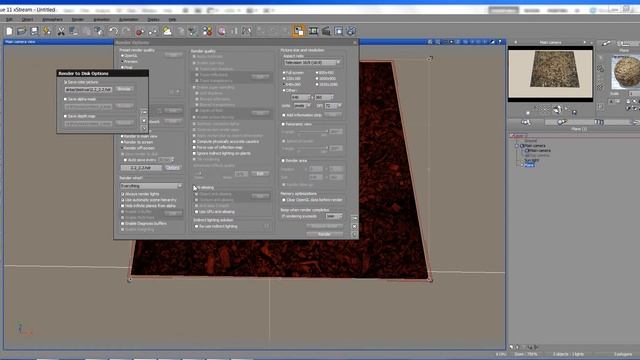Click the film frame render icon
The width and height of the screenshot is (640, 360).
[x=313, y=31]
